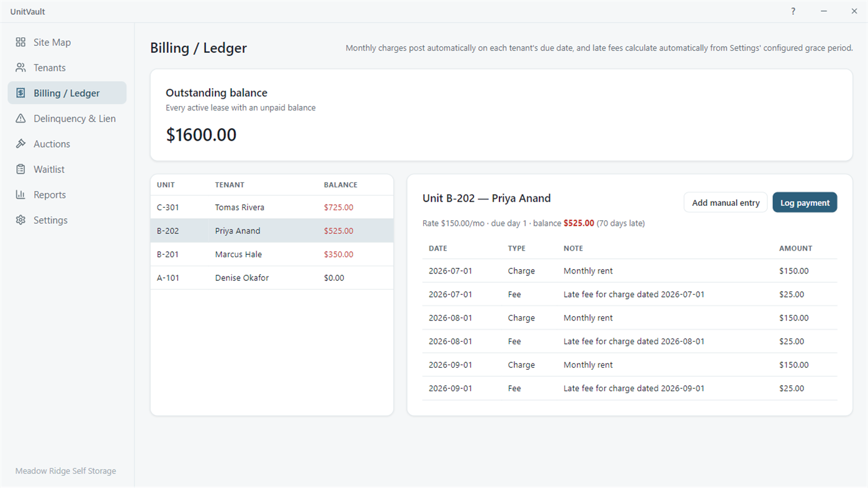This screenshot has height=488, width=868.
Task: Click the Log payment button
Action: [805, 203]
